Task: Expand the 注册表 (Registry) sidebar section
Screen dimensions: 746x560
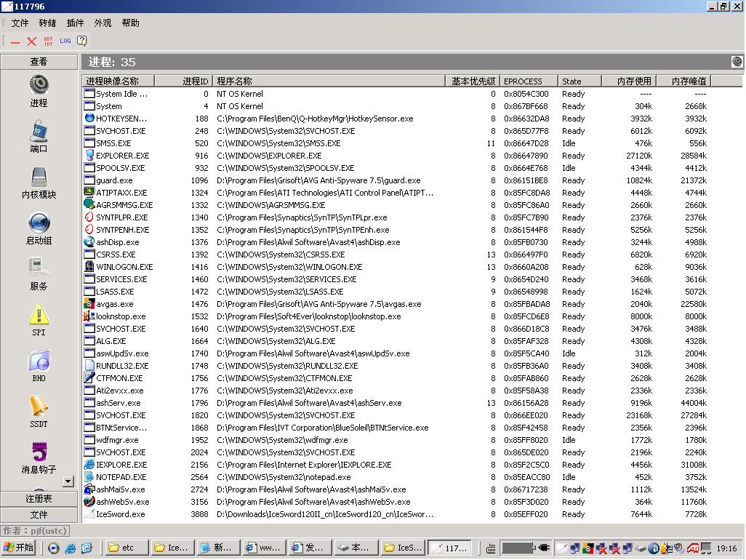Action: (39, 499)
